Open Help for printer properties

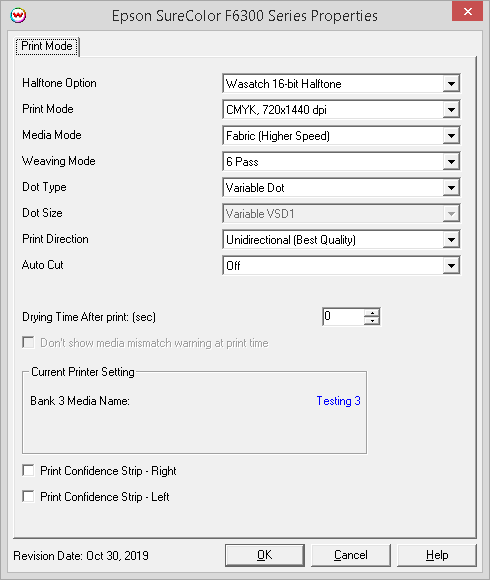(437, 555)
